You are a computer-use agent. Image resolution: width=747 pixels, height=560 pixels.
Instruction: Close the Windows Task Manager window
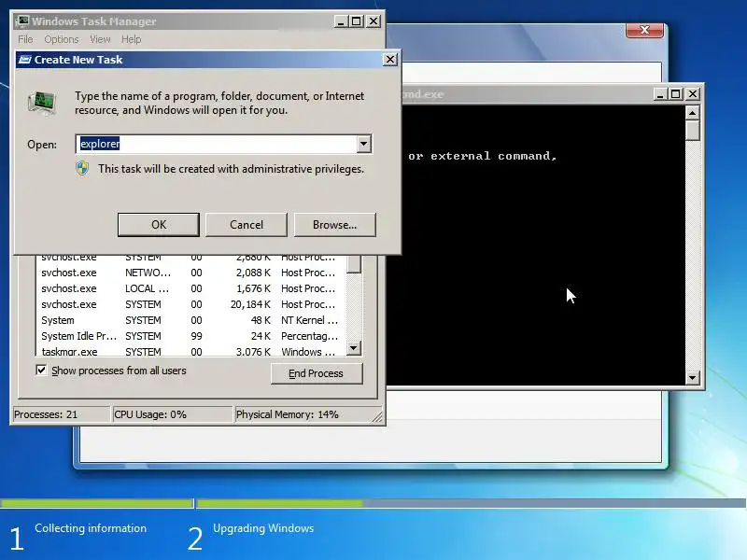pos(373,21)
